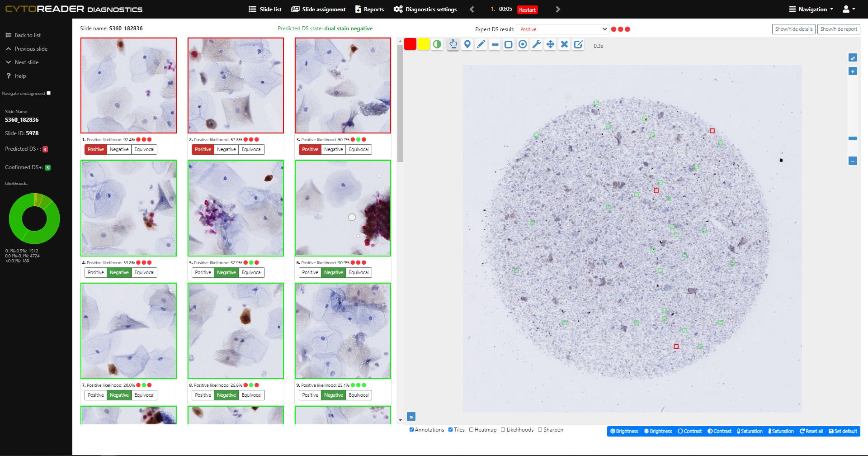The width and height of the screenshot is (868, 456).
Task: Select the wrench tool in viewer toolbar
Action: (x=537, y=44)
